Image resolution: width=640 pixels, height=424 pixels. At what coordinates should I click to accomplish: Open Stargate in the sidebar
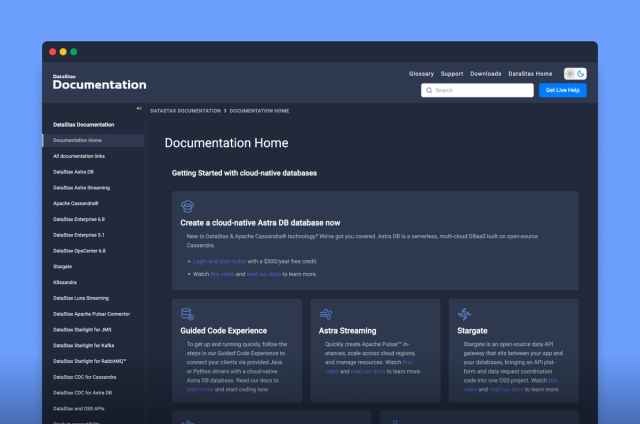click(x=62, y=267)
